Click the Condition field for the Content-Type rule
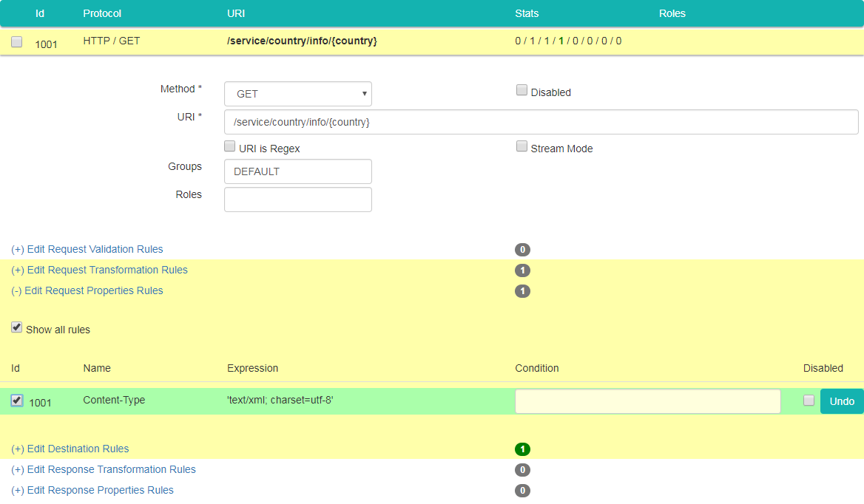This screenshot has width=864, height=504. [647, 401]
